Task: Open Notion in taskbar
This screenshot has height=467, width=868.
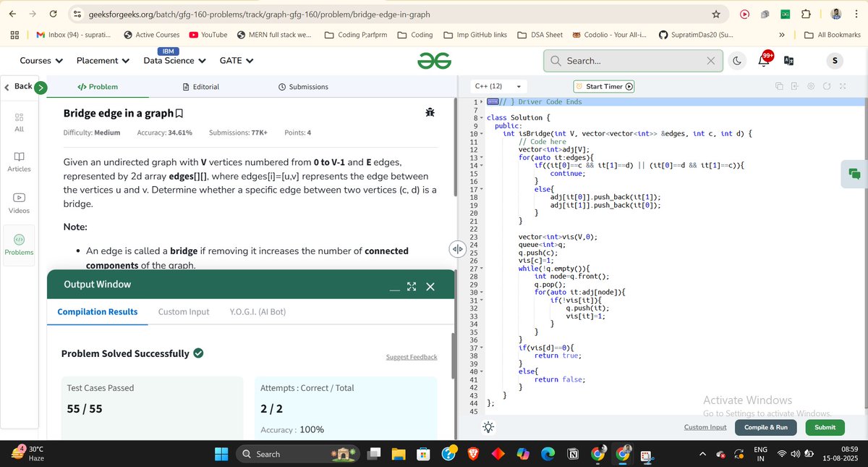Action: coord(572,454)
